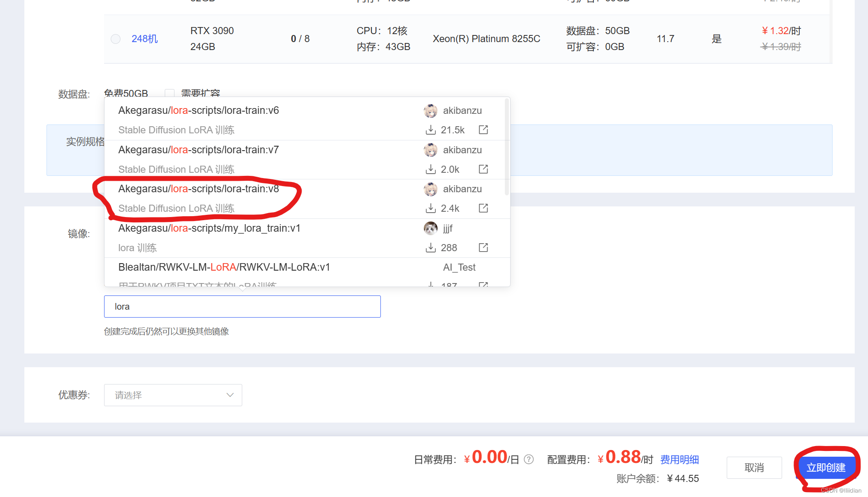The height and width of the screenshot is (497, 868).
Task: Select Blealtan RWKV-LM-LoRA:v1 image entry
Action: coord(224,268)
